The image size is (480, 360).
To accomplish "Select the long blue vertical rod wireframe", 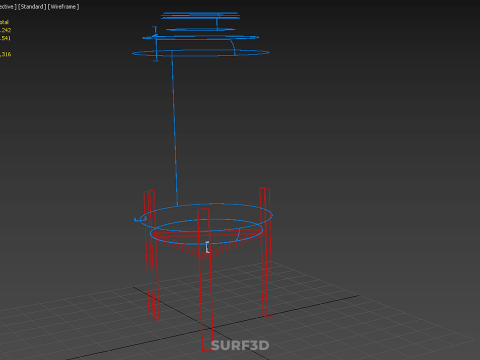I will point(174,128).
